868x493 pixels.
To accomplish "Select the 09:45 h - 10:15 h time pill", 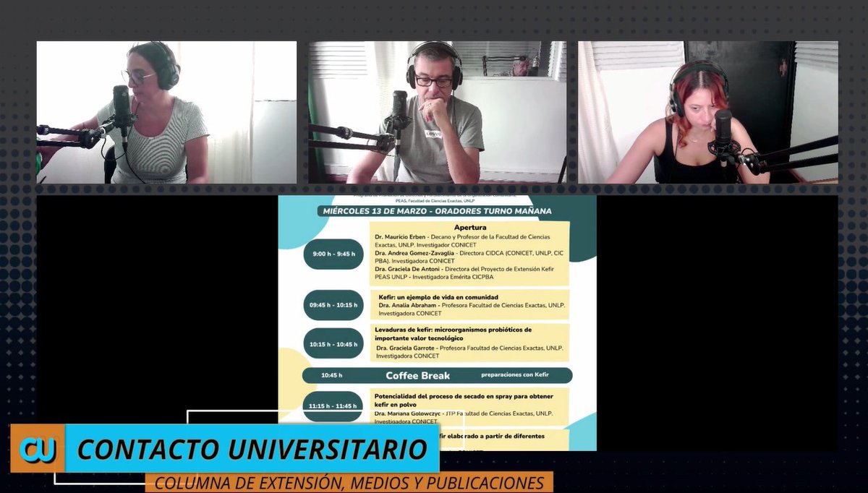I will (333, 304).
